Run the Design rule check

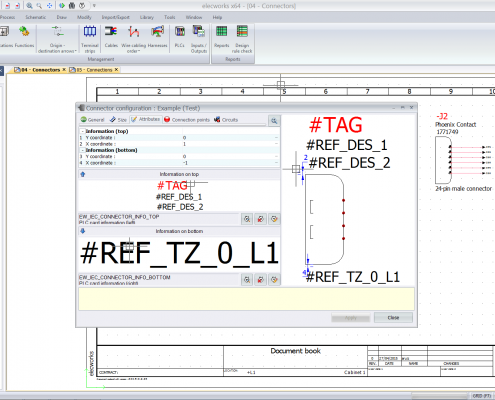coord(242,39)
